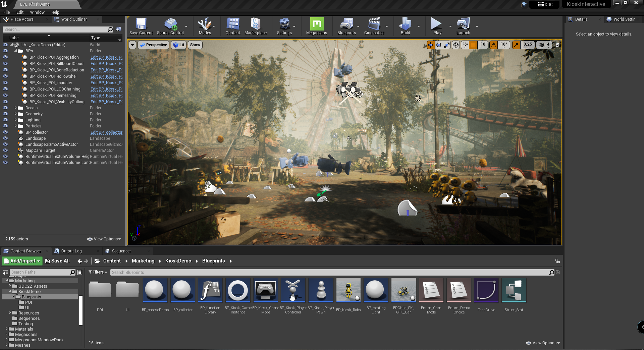The height and width of the screenshot is (350, 644).
Task: Switch to the Sequencer tab
Action: pyautogui.click(x=121, y=251)
